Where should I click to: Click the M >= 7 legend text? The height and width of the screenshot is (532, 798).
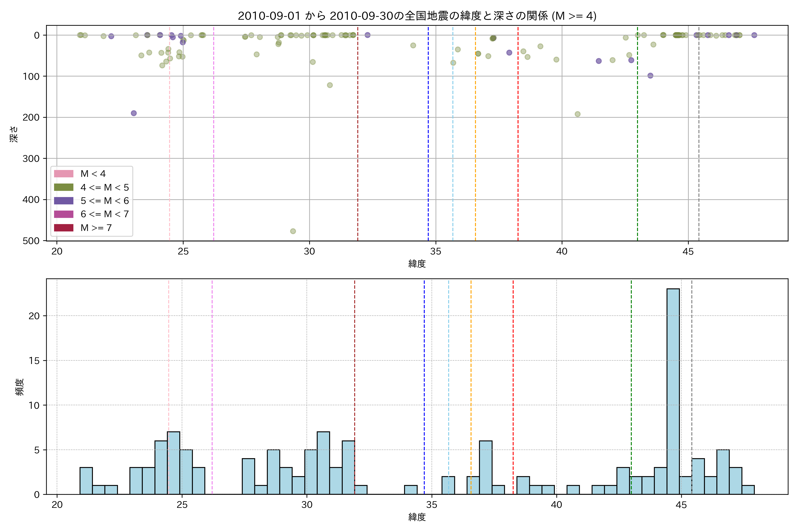pyautogui.click(x=96, y=228)
